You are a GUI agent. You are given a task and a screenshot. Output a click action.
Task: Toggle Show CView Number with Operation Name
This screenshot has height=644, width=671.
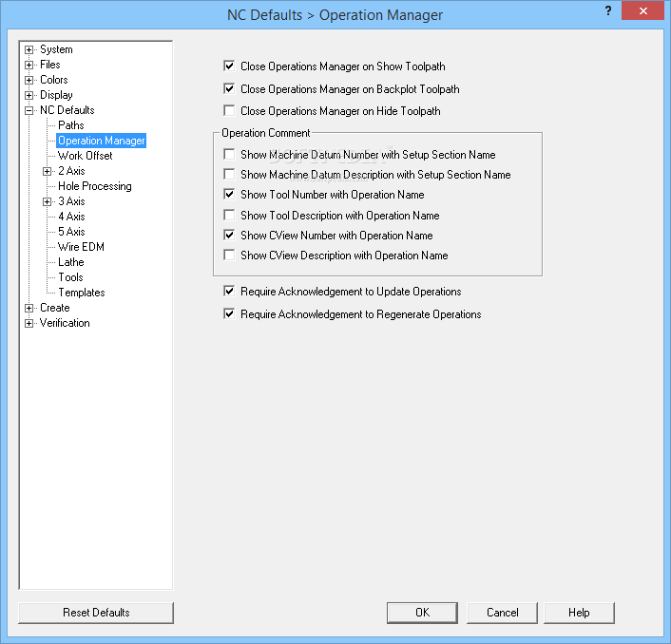click(229, 236)
